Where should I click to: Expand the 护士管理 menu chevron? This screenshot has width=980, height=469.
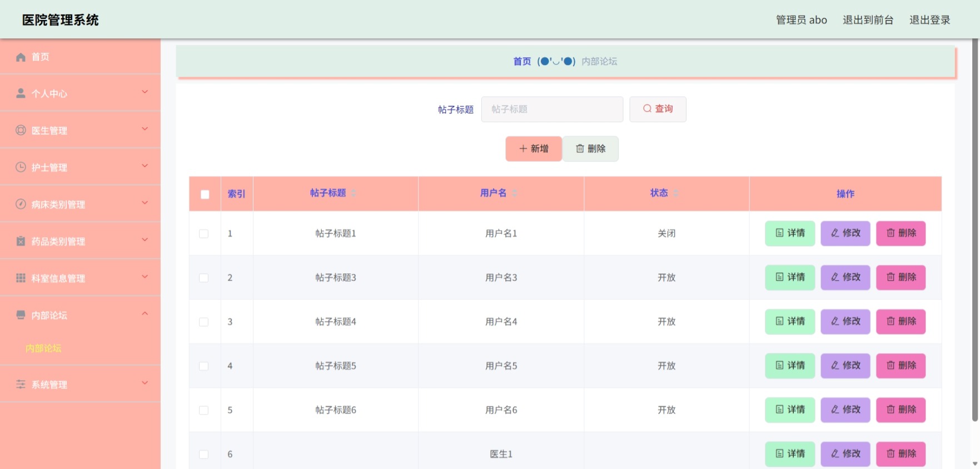point(145,166)
